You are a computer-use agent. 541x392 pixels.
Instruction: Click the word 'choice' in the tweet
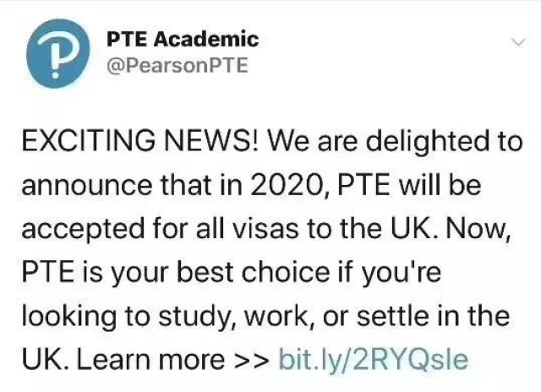[286, 272]
